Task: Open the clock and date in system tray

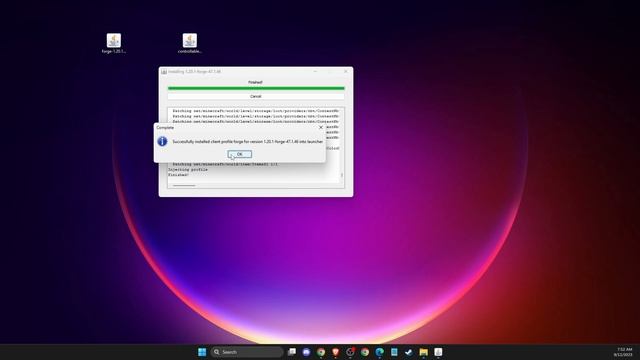Action: (x=624, y=352)
